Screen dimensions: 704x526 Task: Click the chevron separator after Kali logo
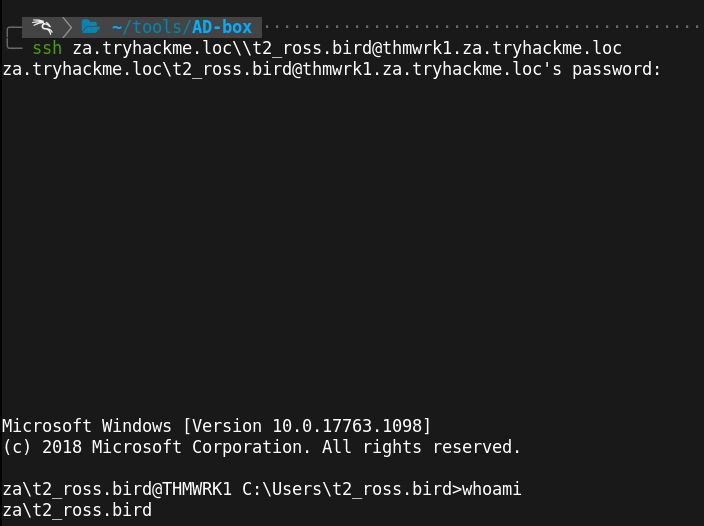tap(67, 26)
